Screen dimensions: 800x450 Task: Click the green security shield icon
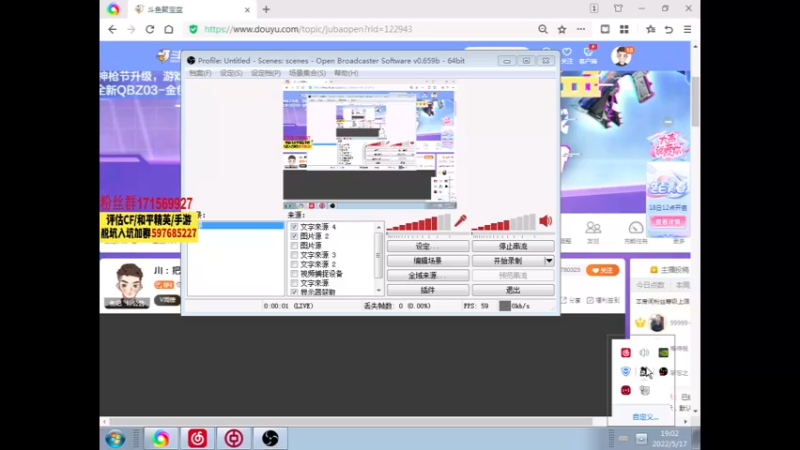click(193, 29)
